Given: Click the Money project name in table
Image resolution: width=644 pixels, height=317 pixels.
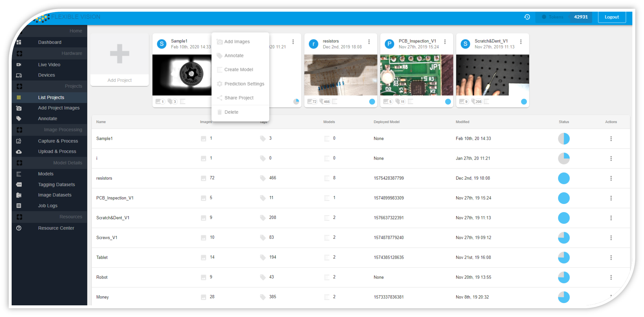Looking at the screenshot, I should (102, 297).
